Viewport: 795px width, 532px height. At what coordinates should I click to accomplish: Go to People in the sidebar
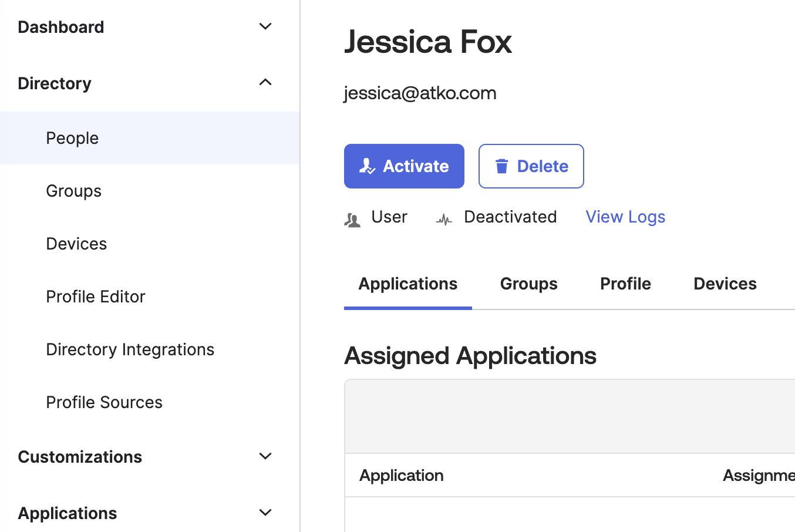[72, 138]
